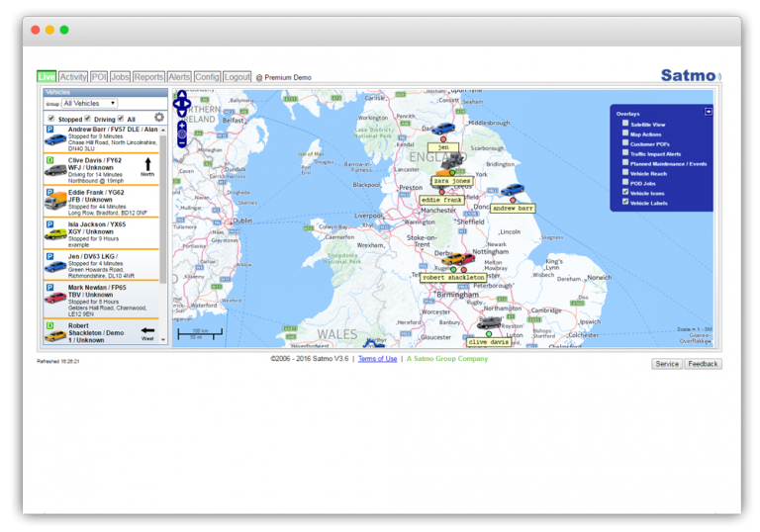760x532 pixels.
Task: Open the Reports tab
Action: tap(148, 76)
